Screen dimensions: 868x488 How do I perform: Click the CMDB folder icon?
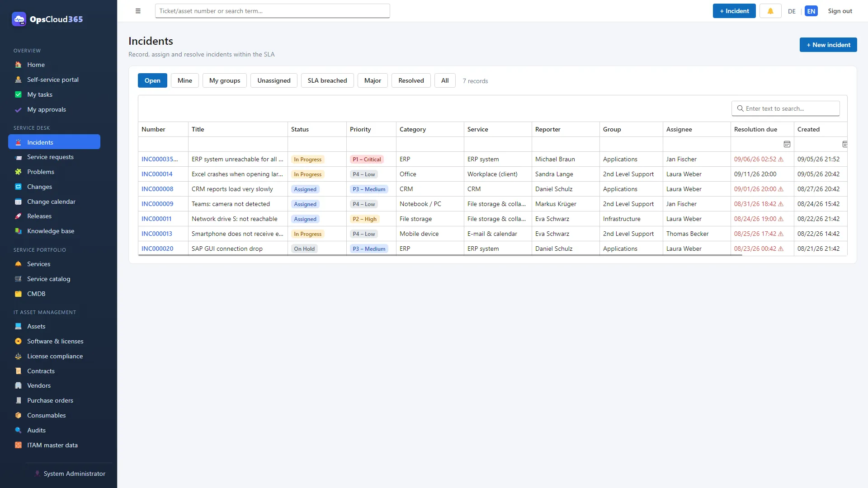tap(18, 294)
